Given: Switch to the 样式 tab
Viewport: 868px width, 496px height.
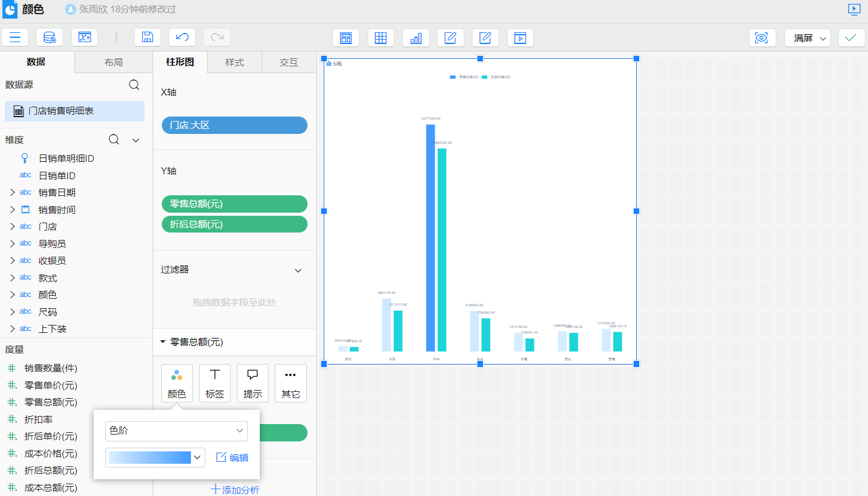Looking at the screenshot, I should [234, 62].
